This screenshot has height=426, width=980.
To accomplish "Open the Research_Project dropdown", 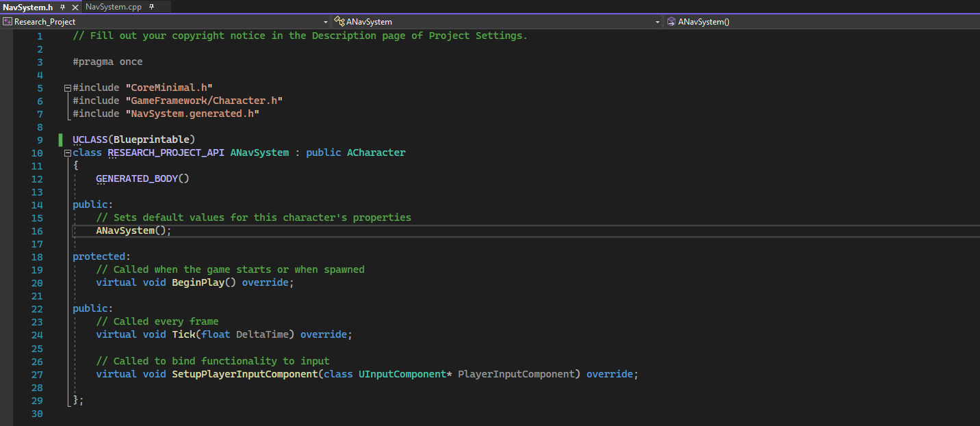I will click(326, 21).
